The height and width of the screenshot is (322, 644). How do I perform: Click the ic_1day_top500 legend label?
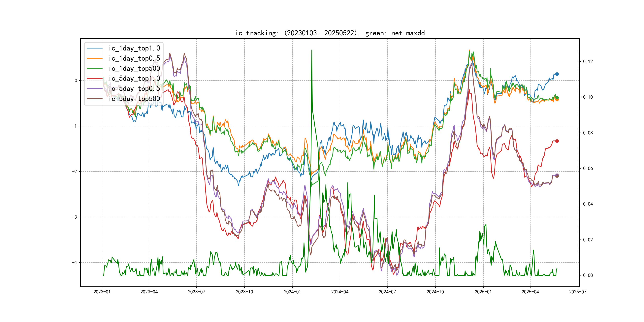pos(134,69)
